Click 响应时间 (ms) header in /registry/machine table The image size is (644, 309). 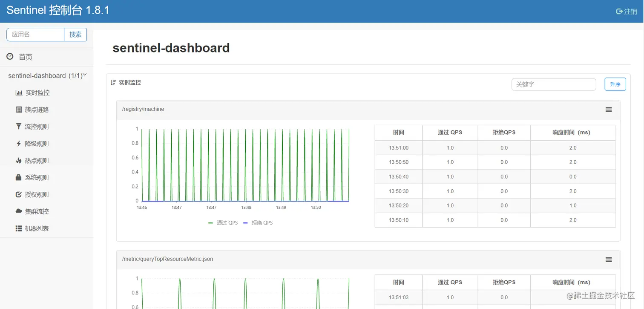[573, 133]
